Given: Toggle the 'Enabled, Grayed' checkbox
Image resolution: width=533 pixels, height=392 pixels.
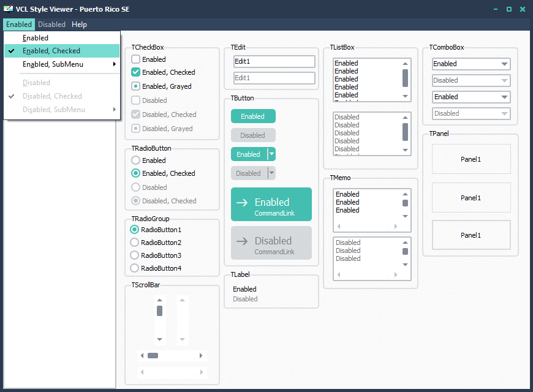Looking at the screenshot, I should pos(135,86).
